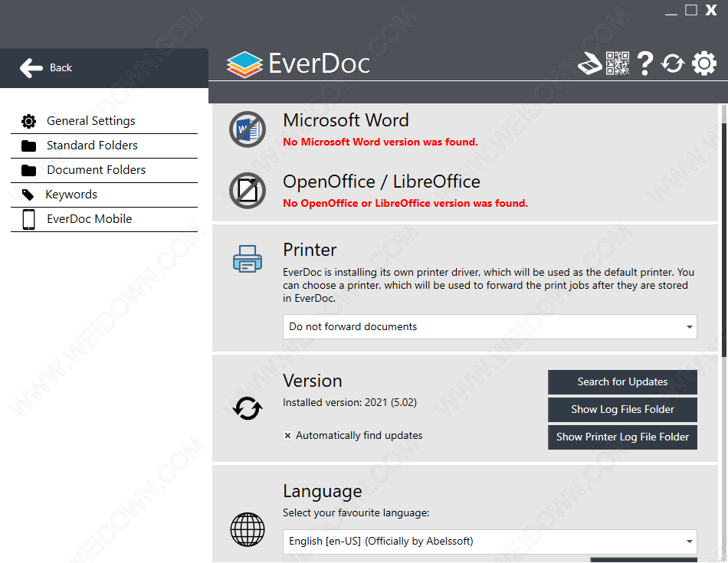The height and width of the screenshot is (563, 728).
Task: Click the Back arrow icon
Action: (31, 67)
